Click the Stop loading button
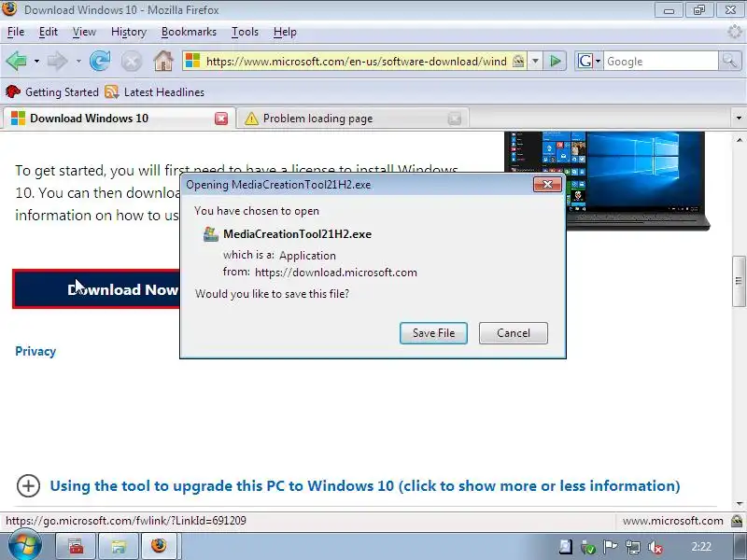The width and height of the screenshot is (747, 560). [x=132, y=62]
